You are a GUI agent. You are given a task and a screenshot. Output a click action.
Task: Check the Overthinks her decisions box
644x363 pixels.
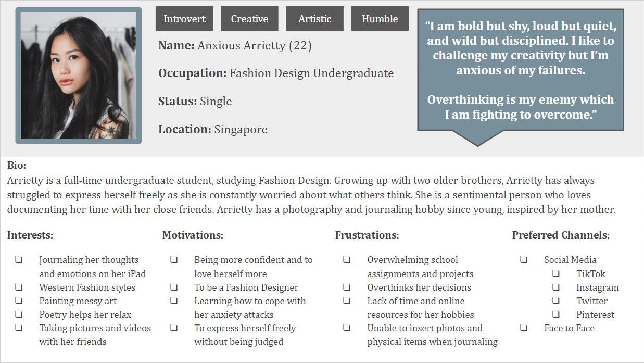[x=347, y=287]
